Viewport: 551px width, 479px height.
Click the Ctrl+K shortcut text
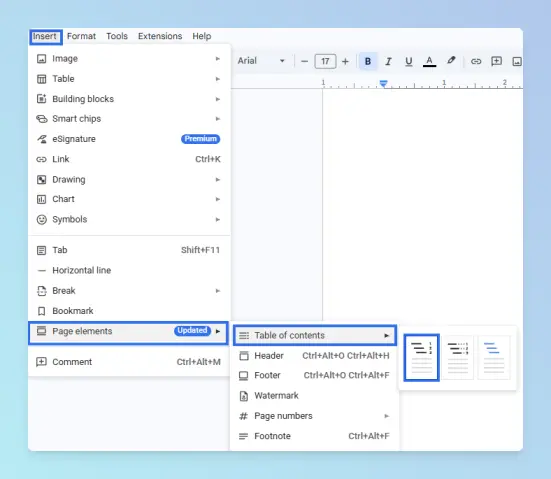coord(208,160)
